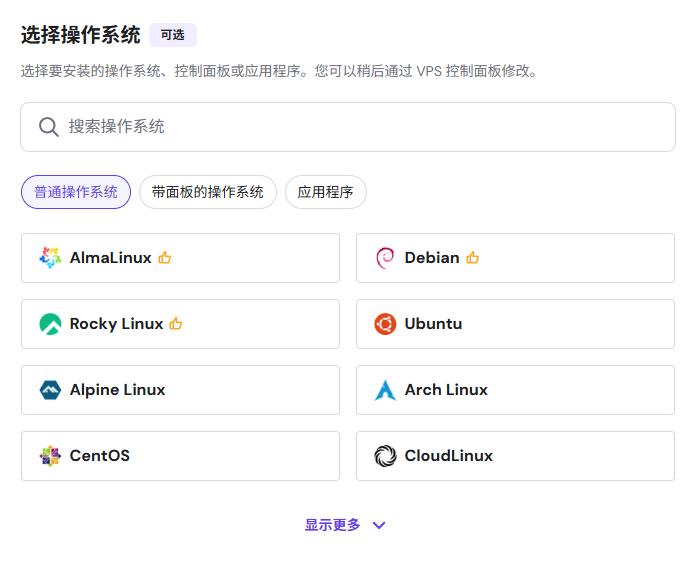This screenshot has width=690, height=563.
Task: Switch to 普通操作系统 tab
Action: pyautogui.click(x=76, y=192)
